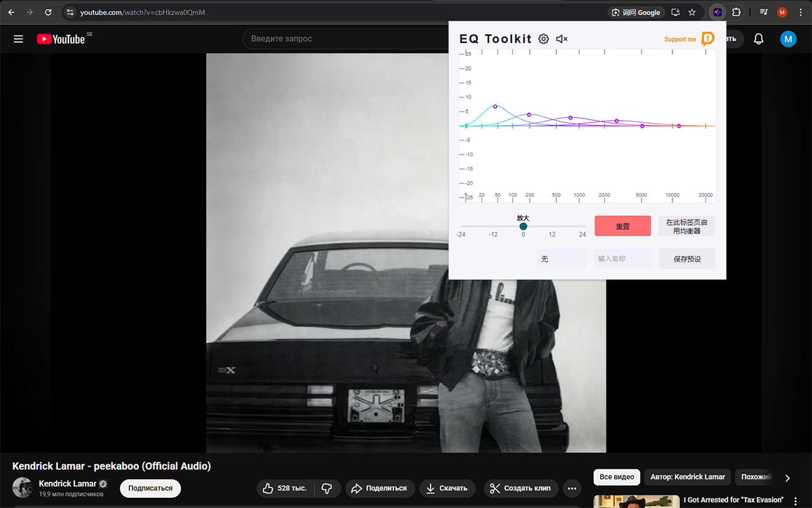Click the red 重置 reset button
Screen dimensions: 812x508
pos(623,226)
